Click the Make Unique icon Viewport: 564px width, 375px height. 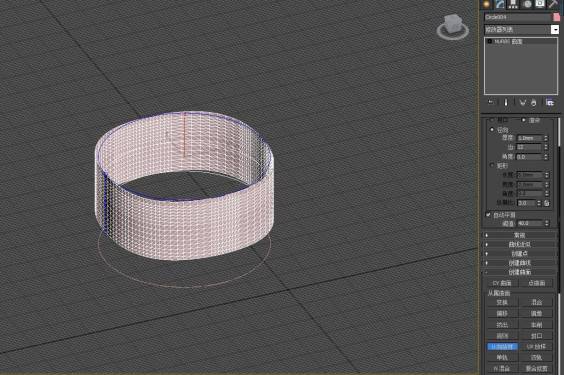click(522, 102)
